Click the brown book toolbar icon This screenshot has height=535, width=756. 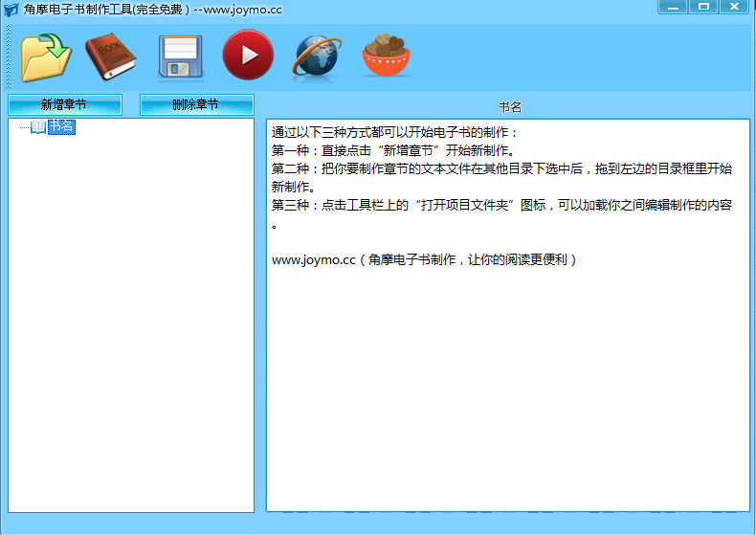111,56
